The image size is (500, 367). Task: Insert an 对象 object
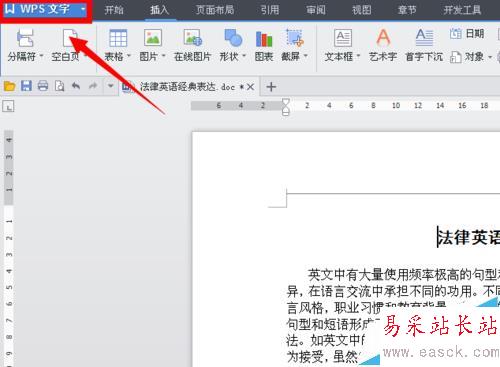tap(467, 57)
